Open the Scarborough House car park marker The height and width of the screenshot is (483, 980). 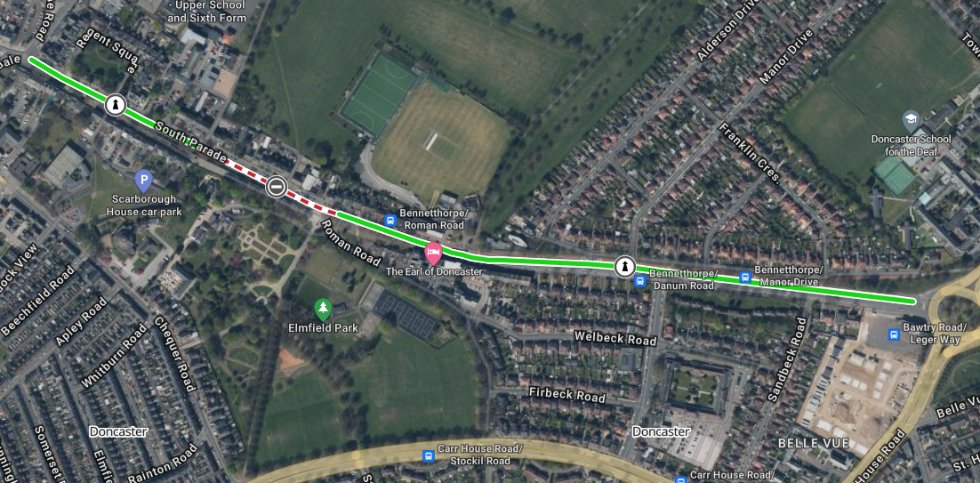coord(144,181)
